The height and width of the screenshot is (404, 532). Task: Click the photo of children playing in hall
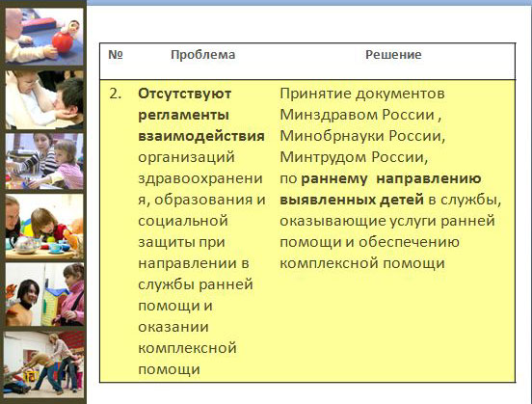[x=44, y=364]
